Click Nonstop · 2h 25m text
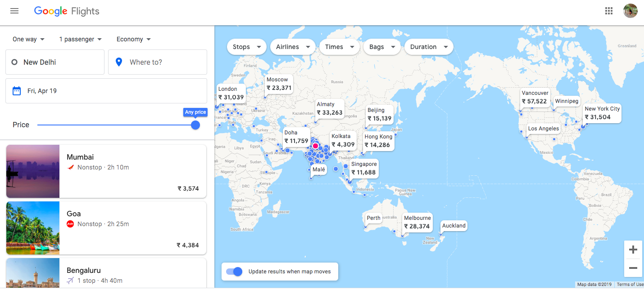 pyautogui.click(x=103, y=224)
